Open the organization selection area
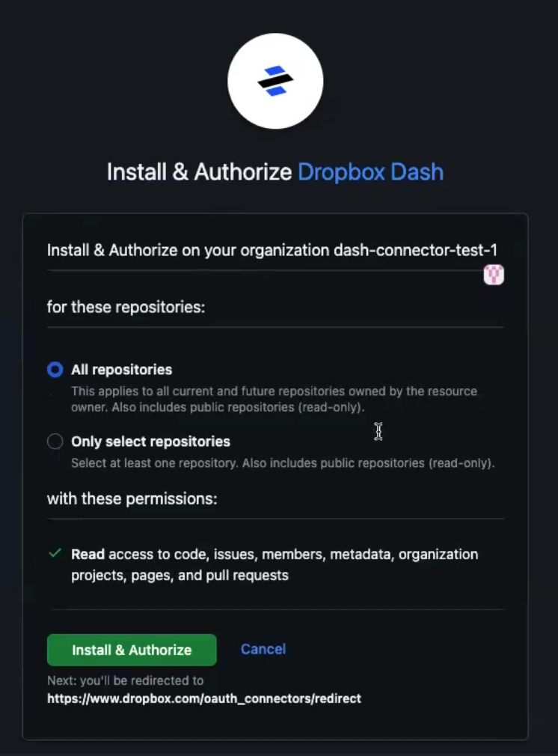The height and width of the screenshot is (756, 558). pos(275,249)
